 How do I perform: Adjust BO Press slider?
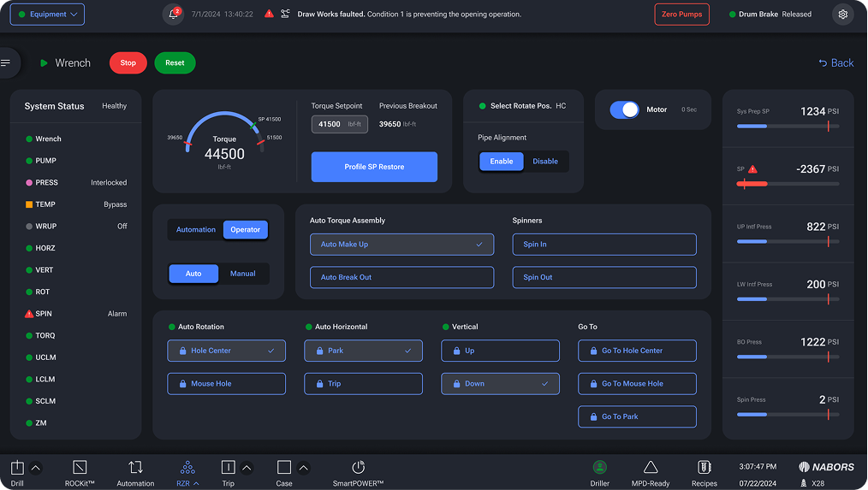tap(788, 357)
